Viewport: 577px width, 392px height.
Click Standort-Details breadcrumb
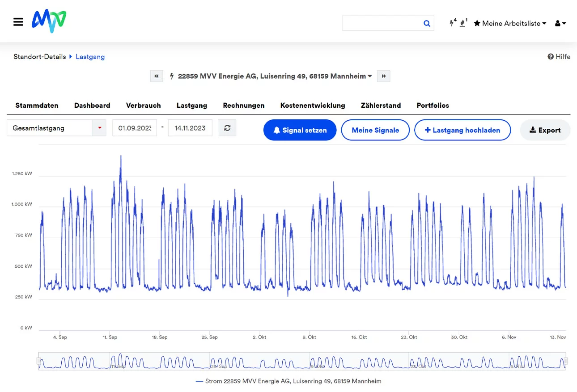point(40,57)
